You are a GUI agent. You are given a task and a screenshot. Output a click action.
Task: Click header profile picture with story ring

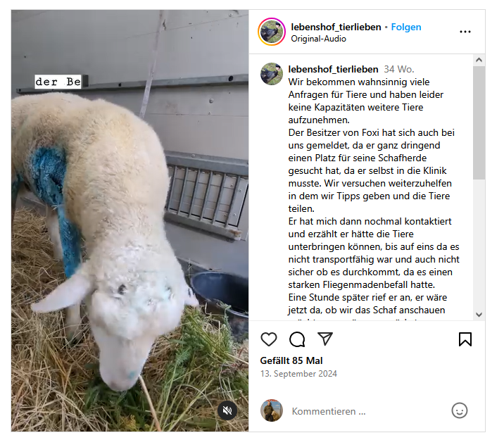tap(272, 32)
